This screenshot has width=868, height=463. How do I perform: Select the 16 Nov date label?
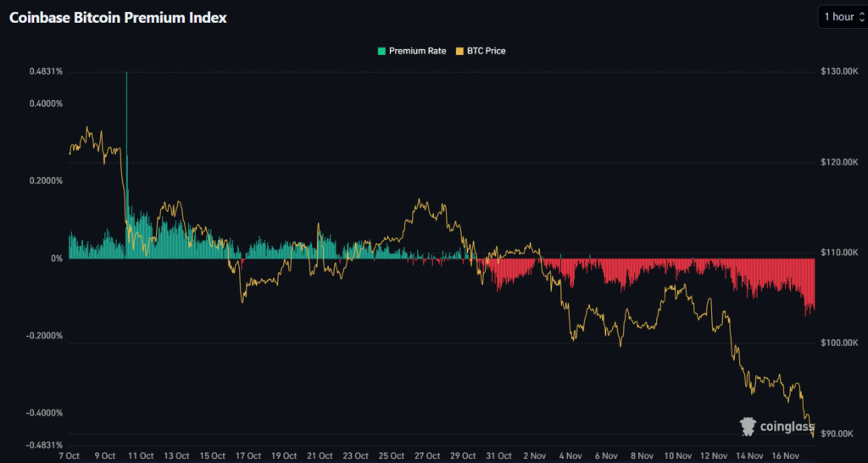[787, 455]
